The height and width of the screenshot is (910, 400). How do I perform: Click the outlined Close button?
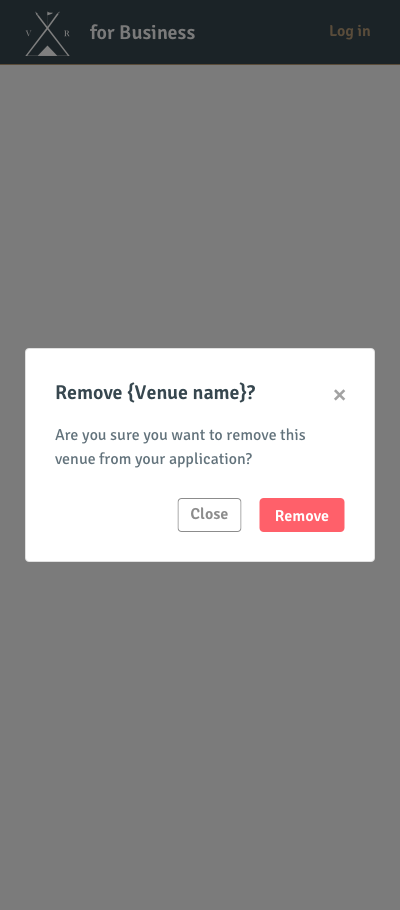[209, 515]
